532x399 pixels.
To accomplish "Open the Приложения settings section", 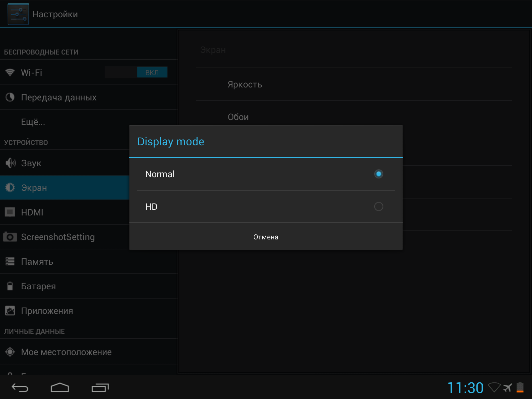I will pyautogui.click(x=47, y=311).
